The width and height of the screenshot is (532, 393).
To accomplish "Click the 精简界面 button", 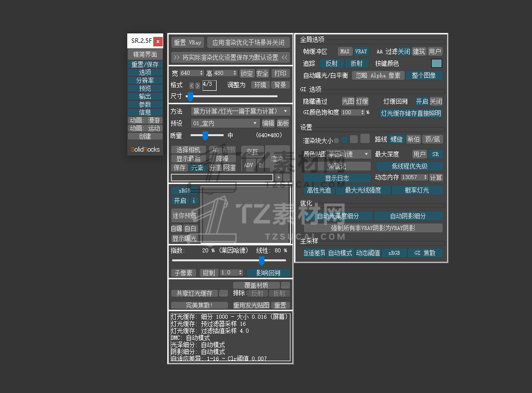I will tap(145, 54).
